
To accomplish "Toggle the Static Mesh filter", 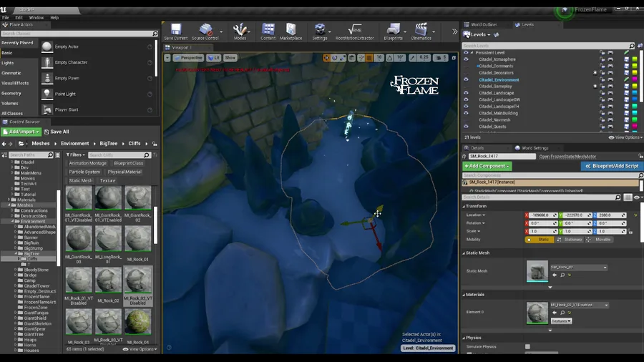I will coord(80,180).
